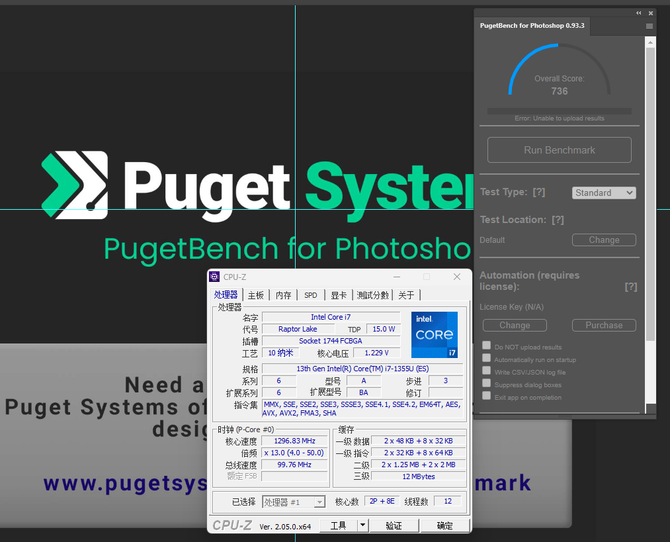Click the Intel Core i7 logo badge
Viewport: 670px width, 542px height.
(434, 335)
